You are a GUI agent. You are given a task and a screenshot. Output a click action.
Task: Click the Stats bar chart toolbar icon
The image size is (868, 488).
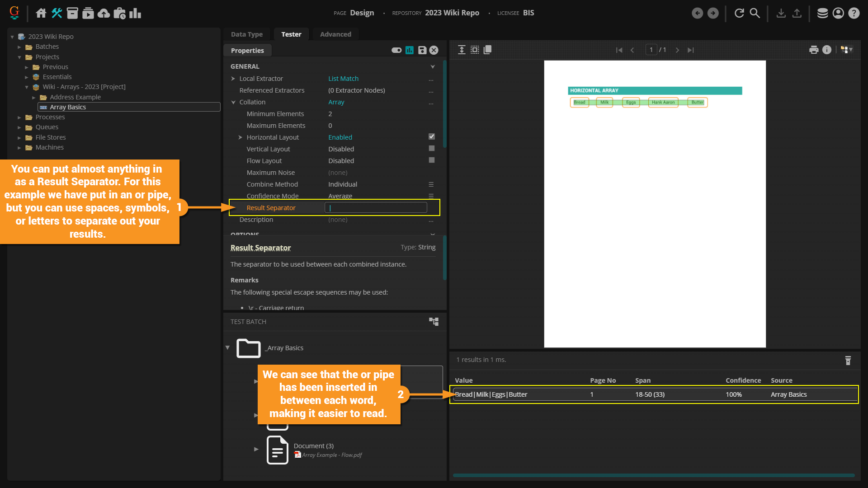click(x=135, y=13)
